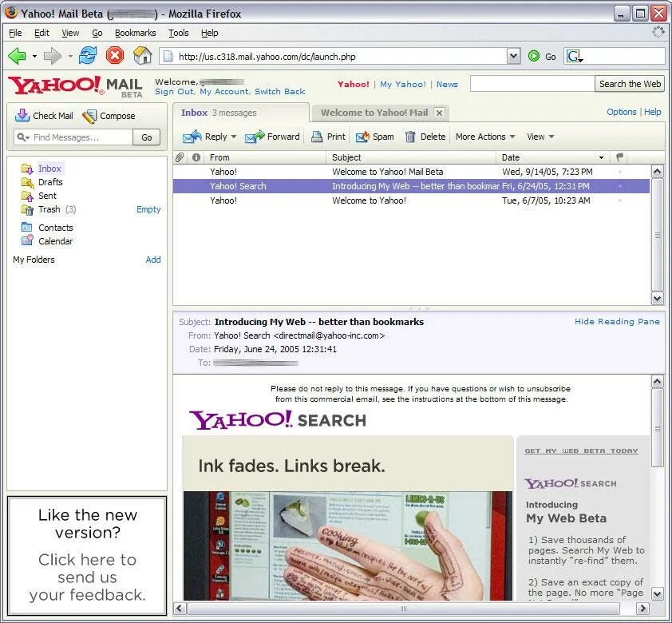672x623 pixels.
Task: Go to the Home page icon
Action: point(142,56)
